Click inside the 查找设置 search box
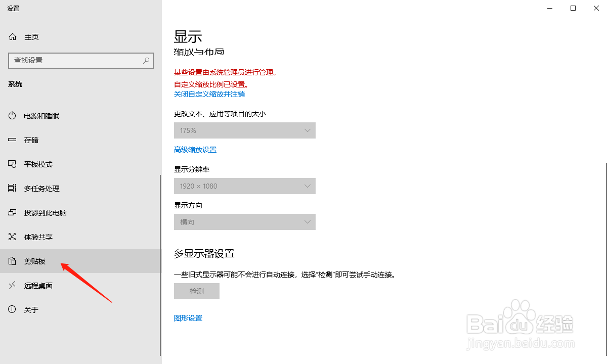The width and height of the screenshot is (608, 364). tap(81, 60)
